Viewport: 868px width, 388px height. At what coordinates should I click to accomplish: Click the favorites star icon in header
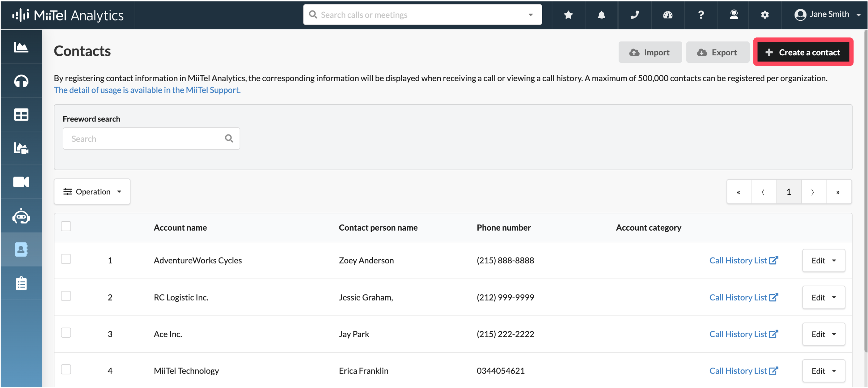click(569, 15)
